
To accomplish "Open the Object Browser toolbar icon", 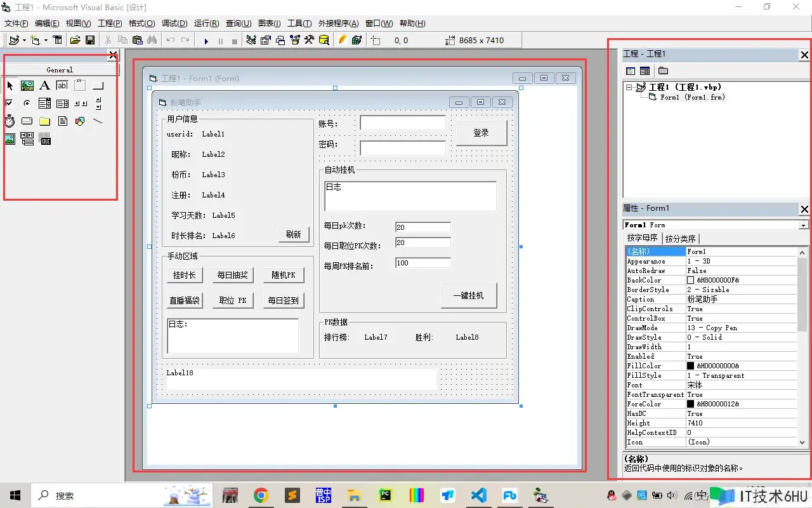I will tap(294, 40).
